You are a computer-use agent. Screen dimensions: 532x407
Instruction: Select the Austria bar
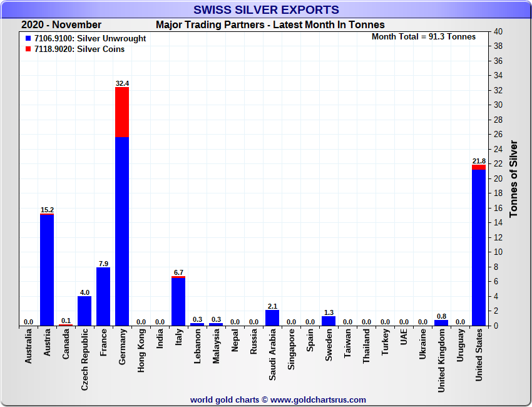47,269
